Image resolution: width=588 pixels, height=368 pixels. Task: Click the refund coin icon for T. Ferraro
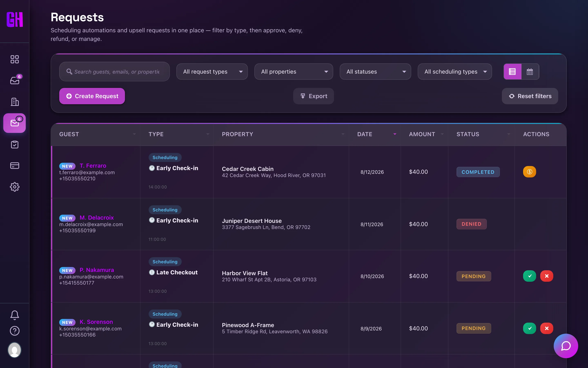[529, 172]
